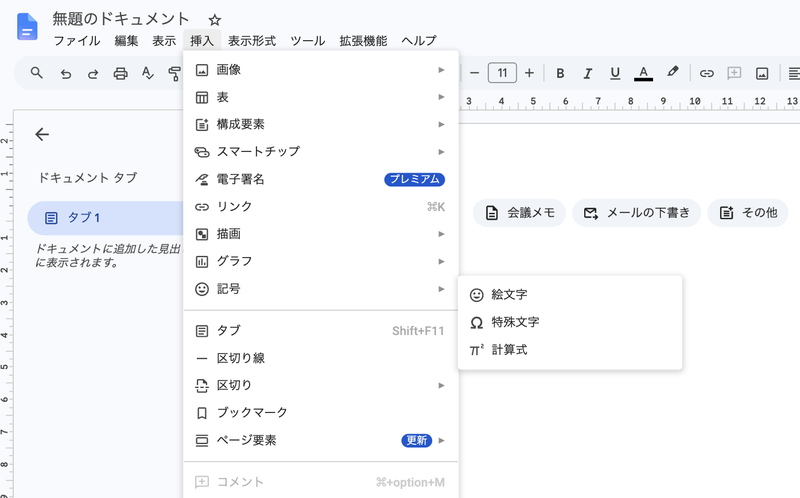This screenshot has height=498, width=800.
Task: Click the 会議メモ template chip
Action: point(519,213)
